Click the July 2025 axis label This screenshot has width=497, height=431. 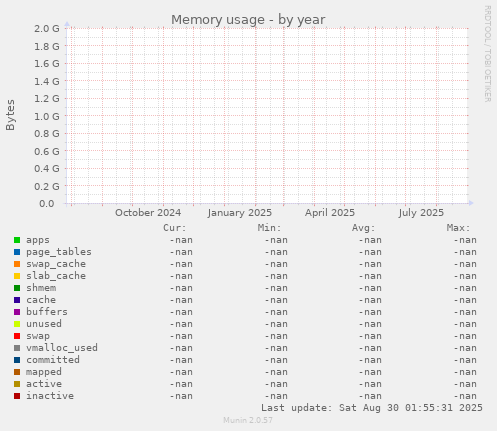pyautogui.click(x=421, y=213)
